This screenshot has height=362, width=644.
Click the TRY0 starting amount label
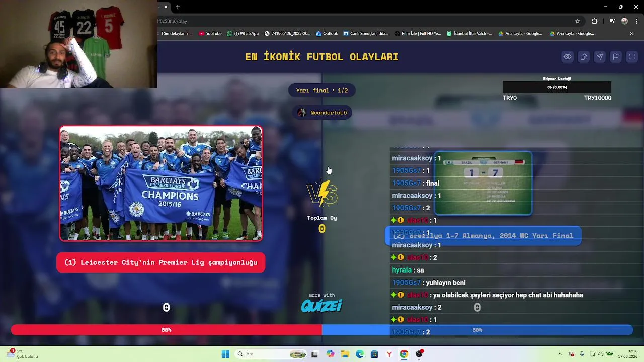point(510,98)
